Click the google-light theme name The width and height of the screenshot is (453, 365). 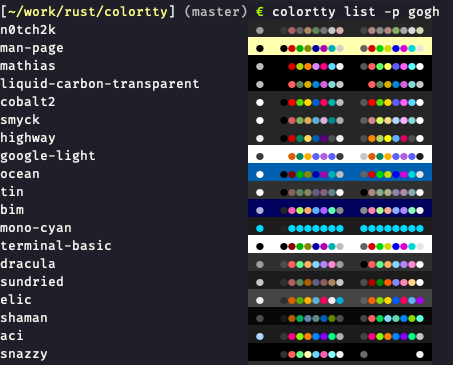48,156
